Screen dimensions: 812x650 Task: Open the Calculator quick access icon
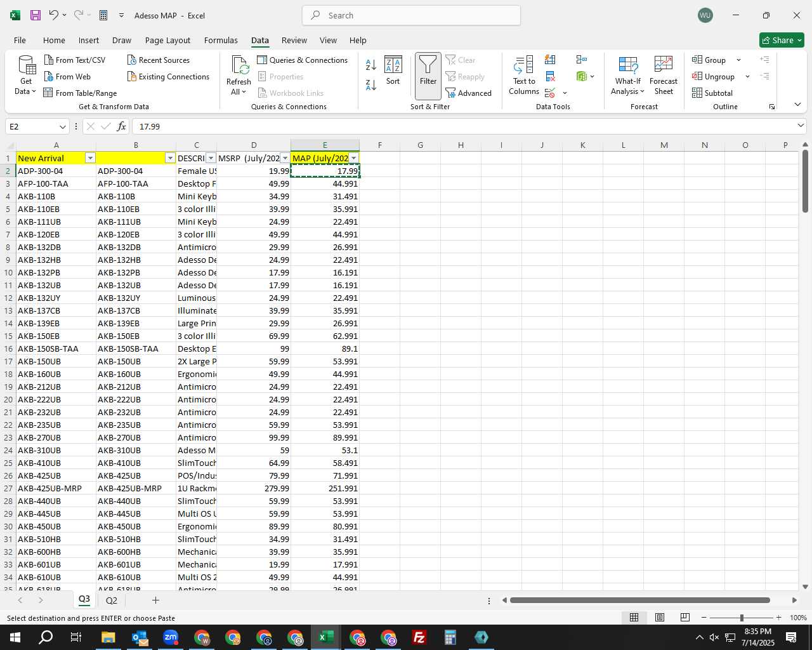pos(103,15)
